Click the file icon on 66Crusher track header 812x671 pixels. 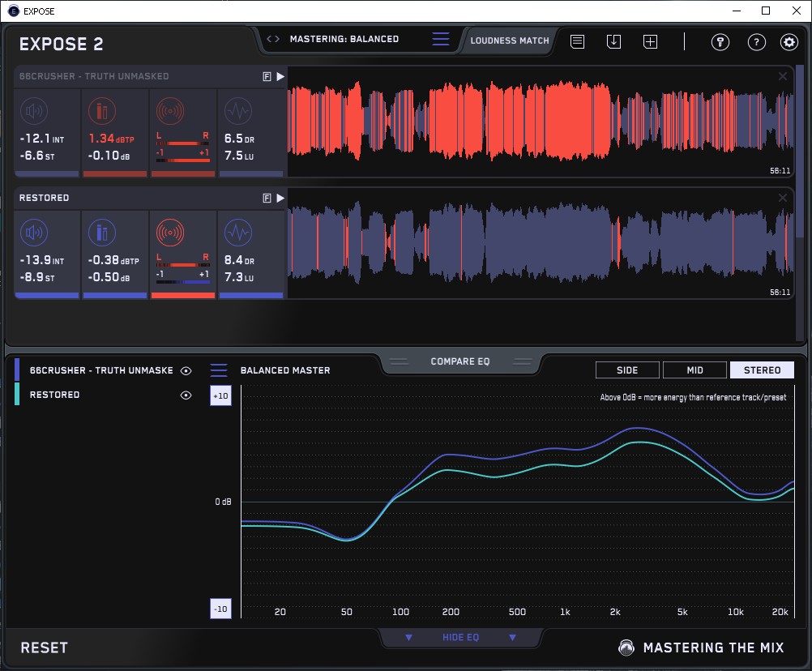(267, 77)
